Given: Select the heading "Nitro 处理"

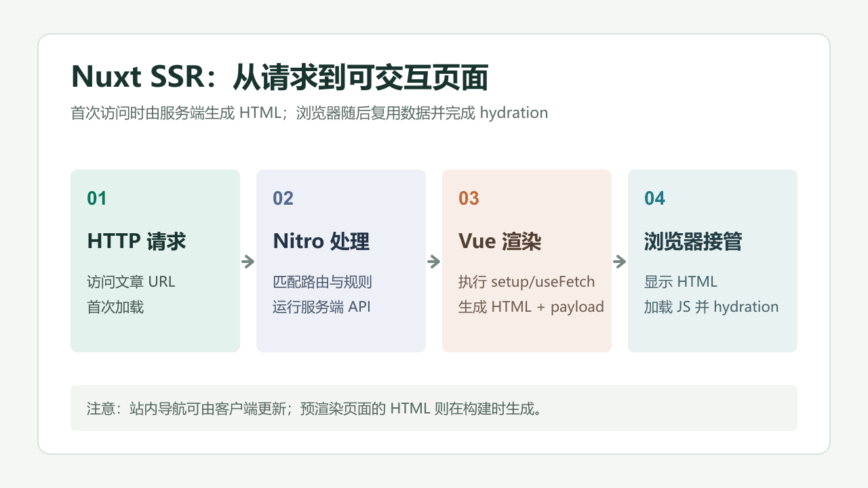Looking at the screenshot, I should coord(321,241).
